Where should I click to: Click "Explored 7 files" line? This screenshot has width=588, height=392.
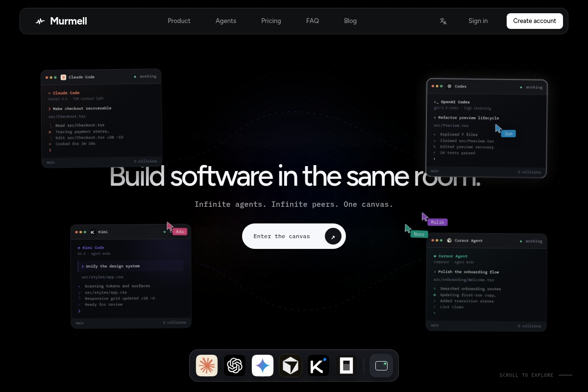pyautogui.click(x=456, y=134)
